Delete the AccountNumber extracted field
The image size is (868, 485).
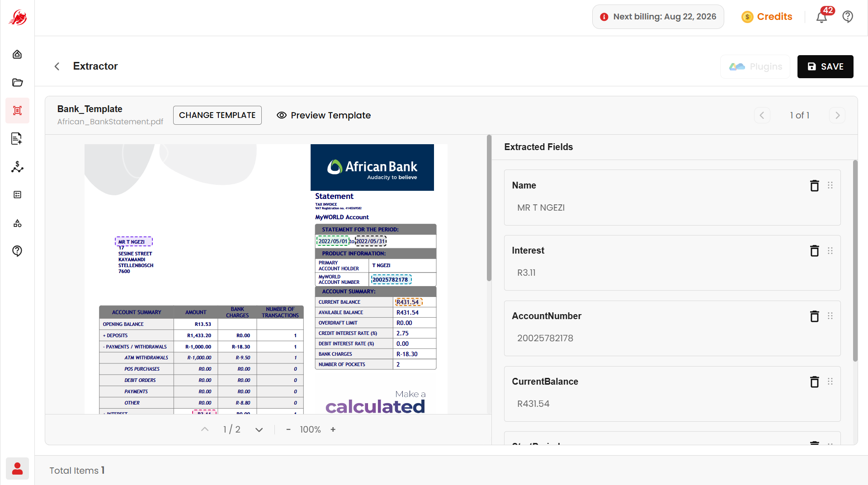[814, 316]
